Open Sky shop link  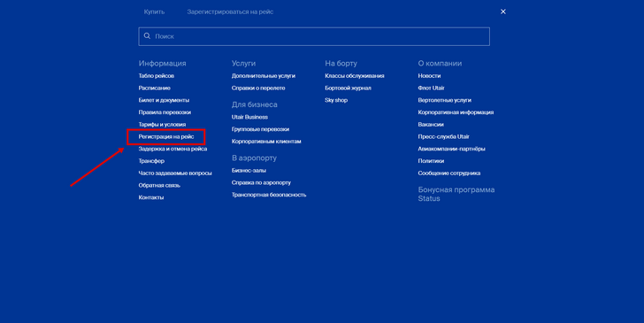pos(336,100)
